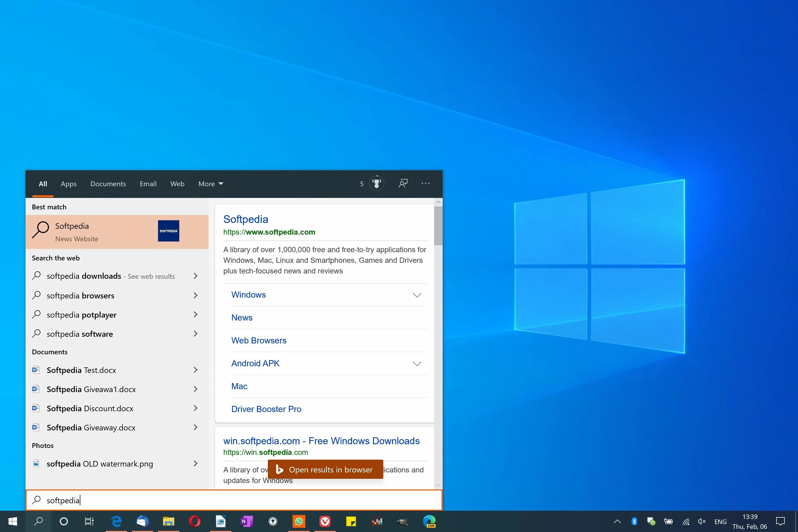Screen dimensions: 798x532
Task: Open Vivaldi browser taskbar icon
Action: coord(325,521)
